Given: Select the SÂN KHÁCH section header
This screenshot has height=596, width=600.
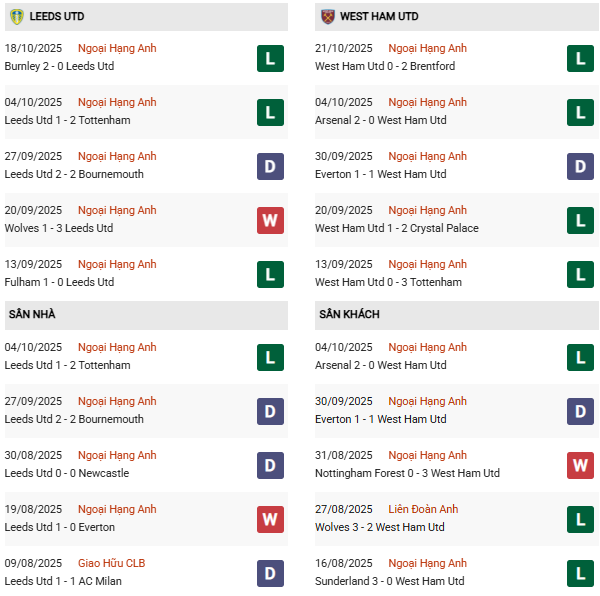Looking at the screenshot, I should tap(349, 315).
